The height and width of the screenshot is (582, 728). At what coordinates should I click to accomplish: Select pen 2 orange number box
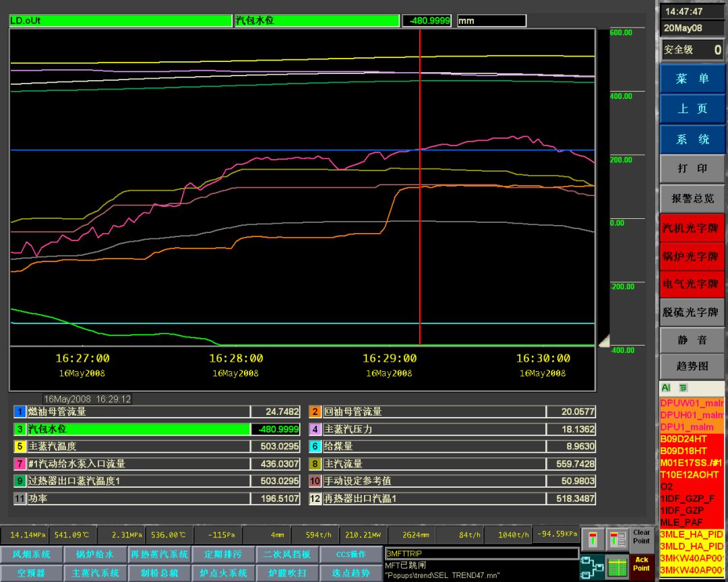click(315, 412)
